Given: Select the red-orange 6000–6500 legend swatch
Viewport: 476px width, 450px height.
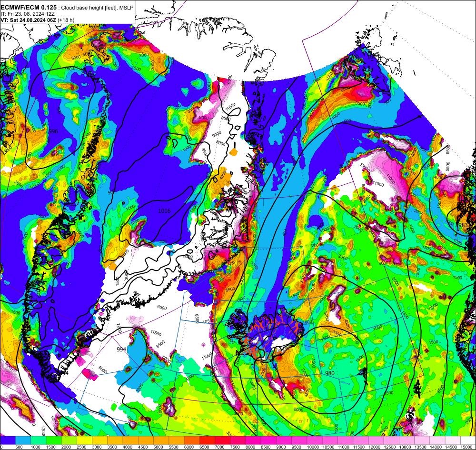Looking at the screenshot, I should (192, 440).
